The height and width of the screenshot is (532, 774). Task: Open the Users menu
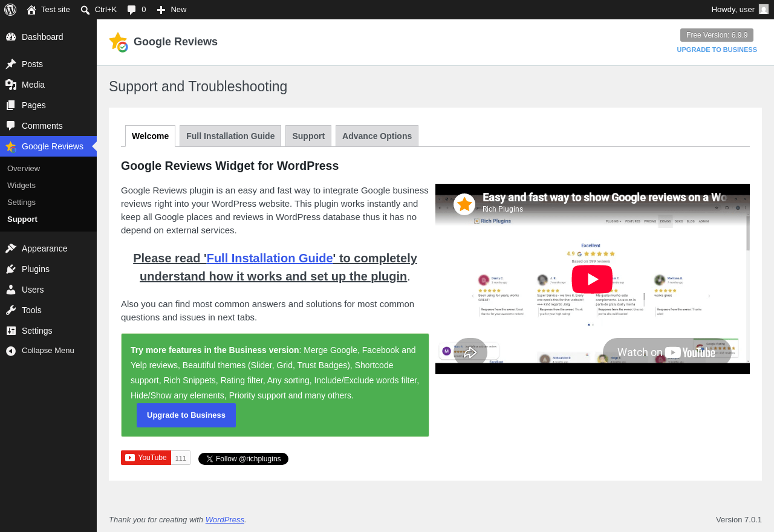pyautogui.click(x=48, y=290)
